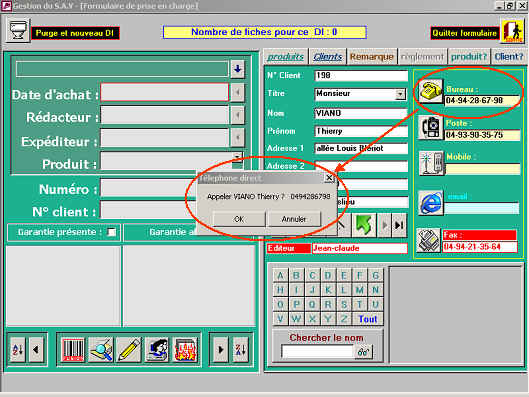Click the magnifier search icon in bottom toolbar
This screenshot has height=397, width=529.
pos(101,350)
